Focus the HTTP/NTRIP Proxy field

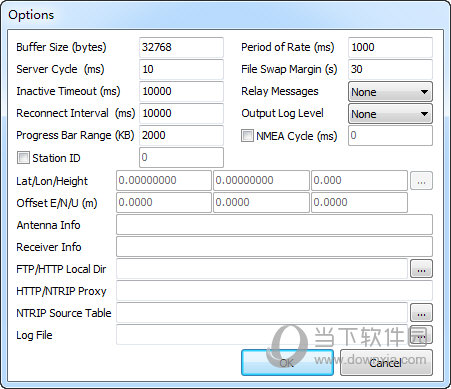(x=274, y=290)
